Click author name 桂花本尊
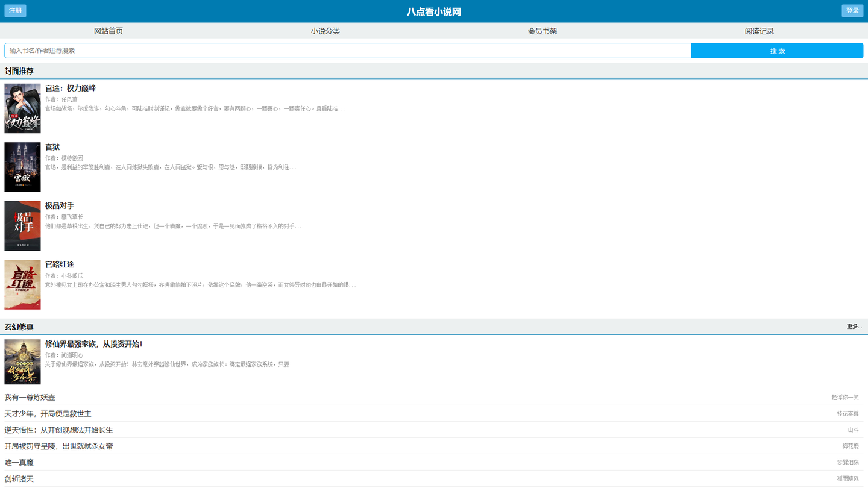This screenshot has height=488, width=868. click(848, 413)
